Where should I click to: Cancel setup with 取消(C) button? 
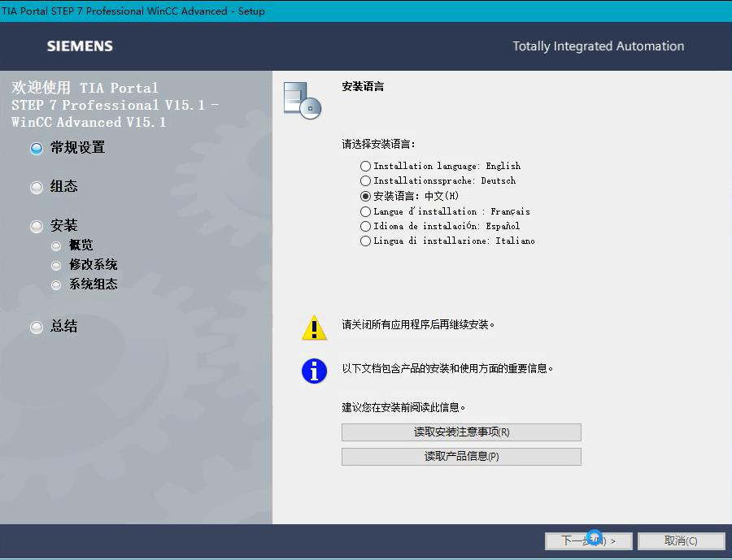(x=681, y=540)
